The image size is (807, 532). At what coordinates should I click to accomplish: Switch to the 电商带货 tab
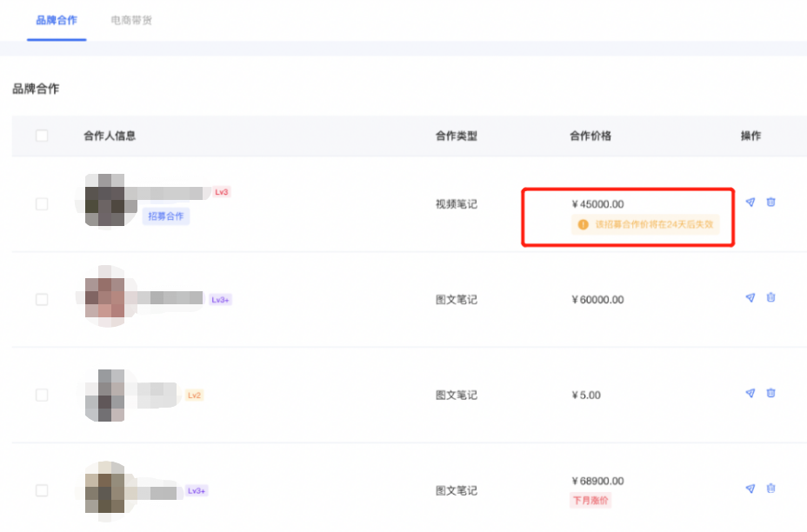pyautogui.click(x=131, y=20)
